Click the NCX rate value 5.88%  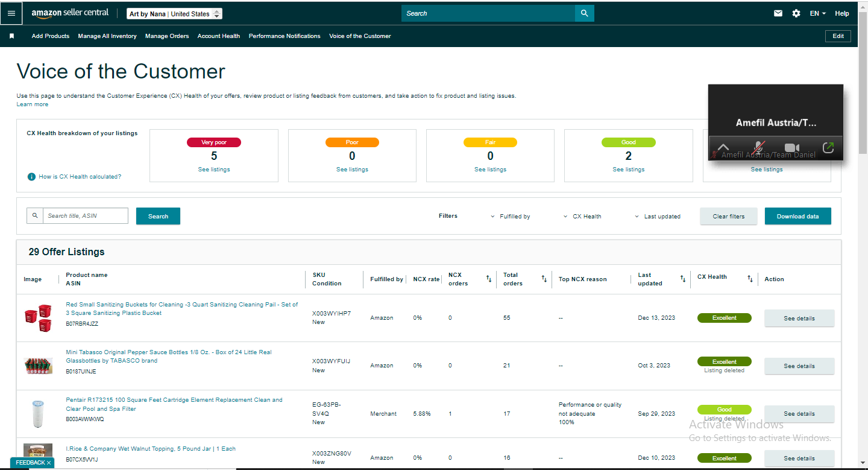coord(422,414)
